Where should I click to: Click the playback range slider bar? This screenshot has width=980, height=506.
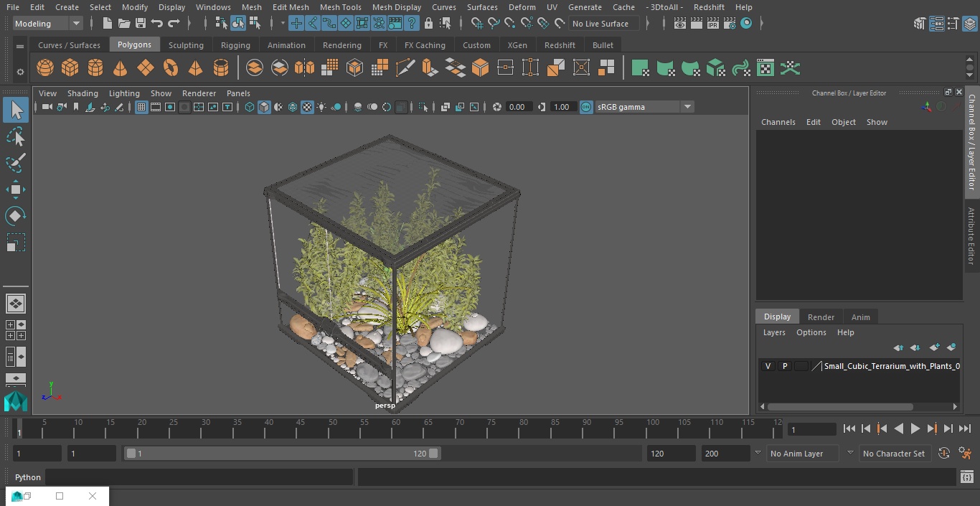[x=282, y=454]
